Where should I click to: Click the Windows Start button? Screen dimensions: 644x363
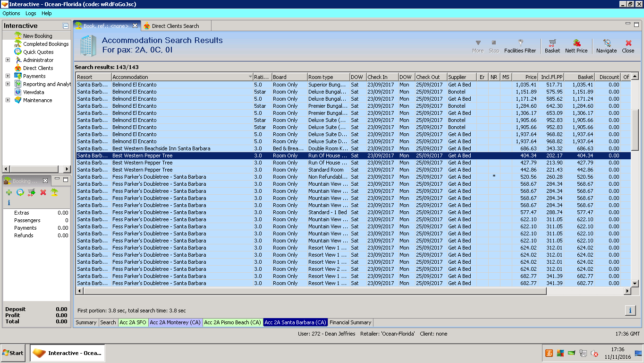point(13,353)
